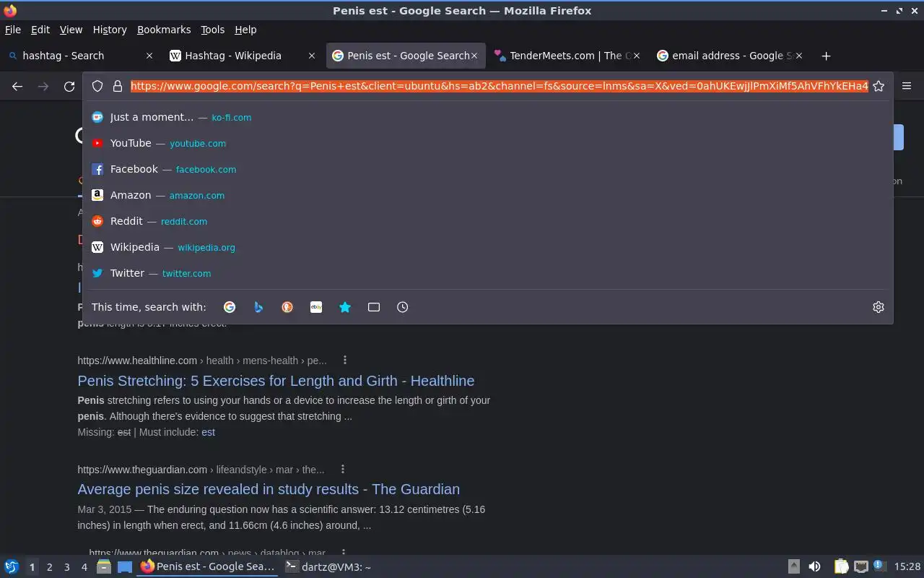Viewport: 924px width, 578px height.
Task: Bookmark this page with the star icon
Action: 879,86
